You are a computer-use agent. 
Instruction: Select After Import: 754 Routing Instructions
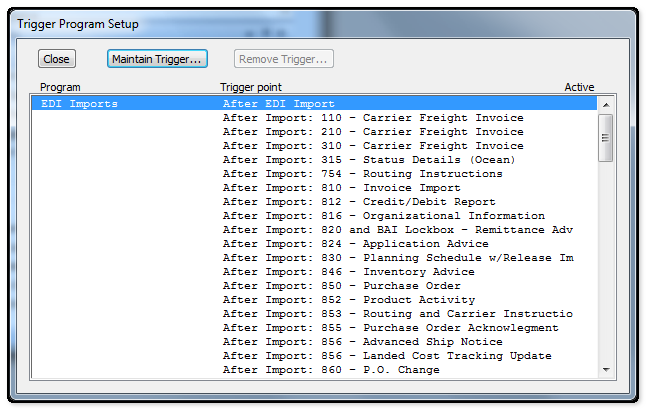click(x=364, y=174)
